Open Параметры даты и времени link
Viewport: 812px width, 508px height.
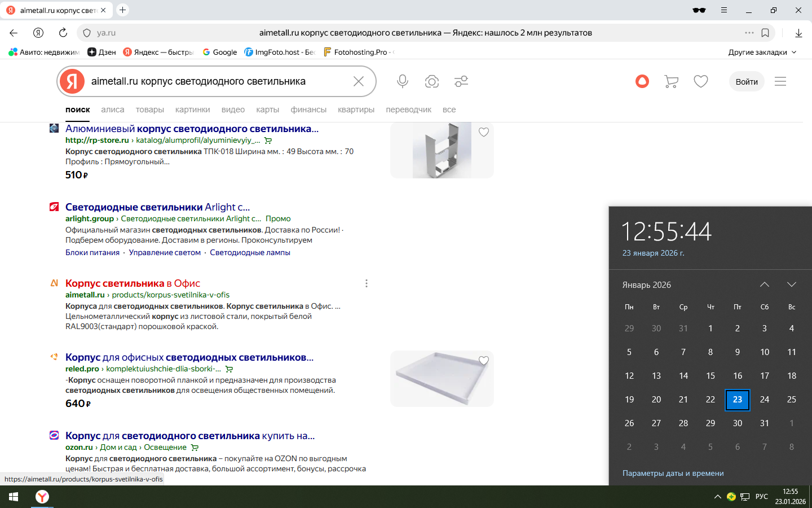point(673,473)
